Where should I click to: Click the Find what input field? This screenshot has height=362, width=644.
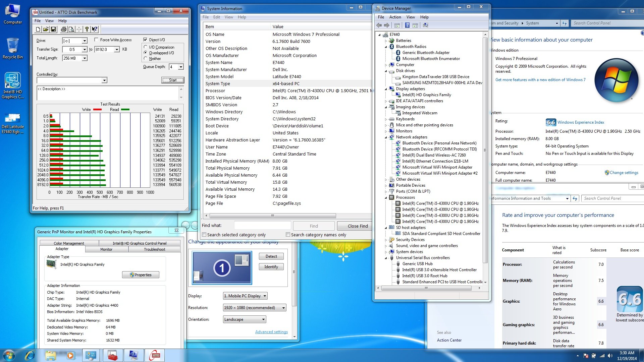[x=262, y=226]
